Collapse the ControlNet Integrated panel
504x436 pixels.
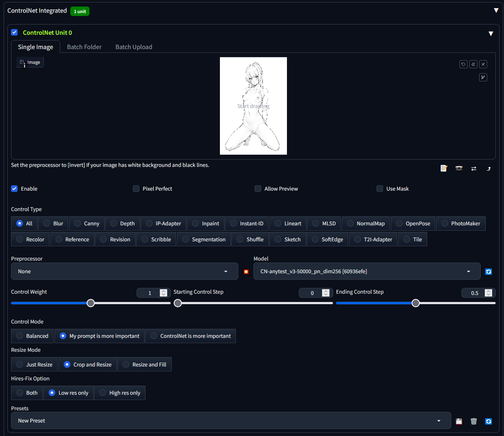coord(496,11)
